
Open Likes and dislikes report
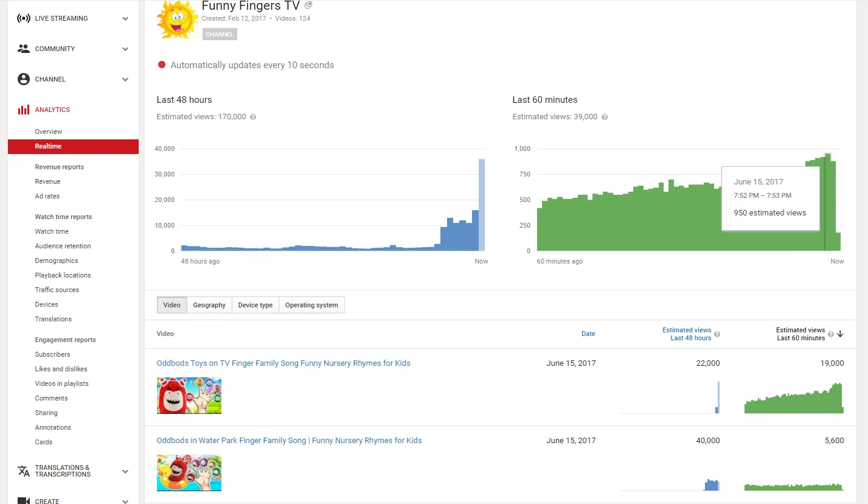click(61, 369)
